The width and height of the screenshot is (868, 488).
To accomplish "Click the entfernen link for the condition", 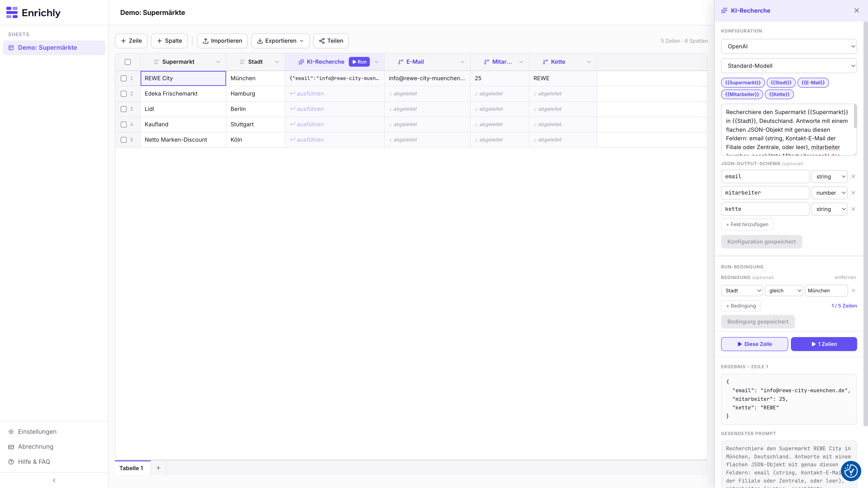I will coord(845,277).
